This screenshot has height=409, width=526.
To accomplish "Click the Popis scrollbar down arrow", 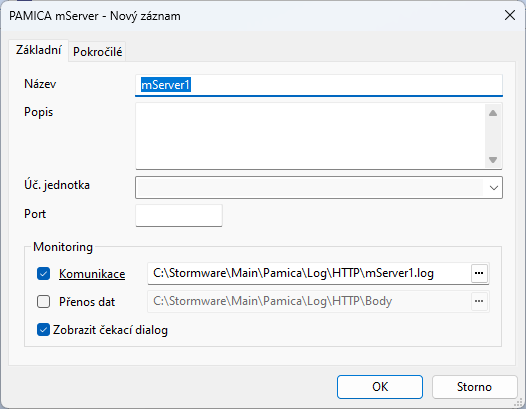I will pos(493,160).
